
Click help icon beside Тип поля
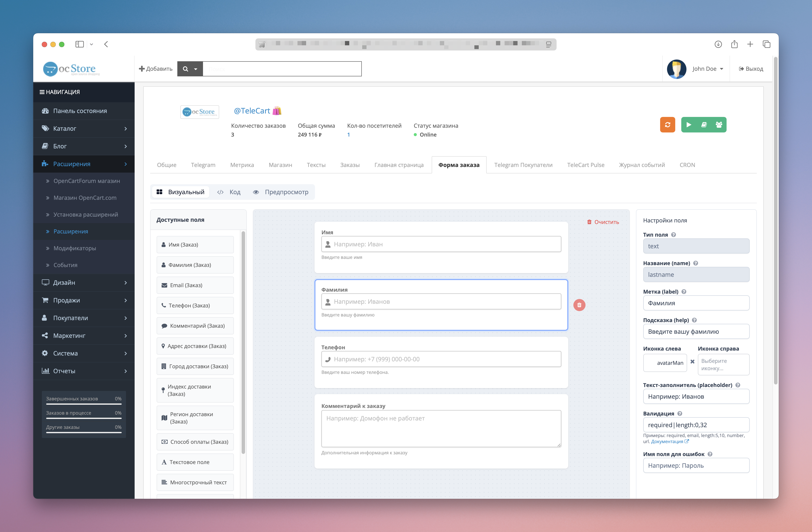(x=673, y=235)
